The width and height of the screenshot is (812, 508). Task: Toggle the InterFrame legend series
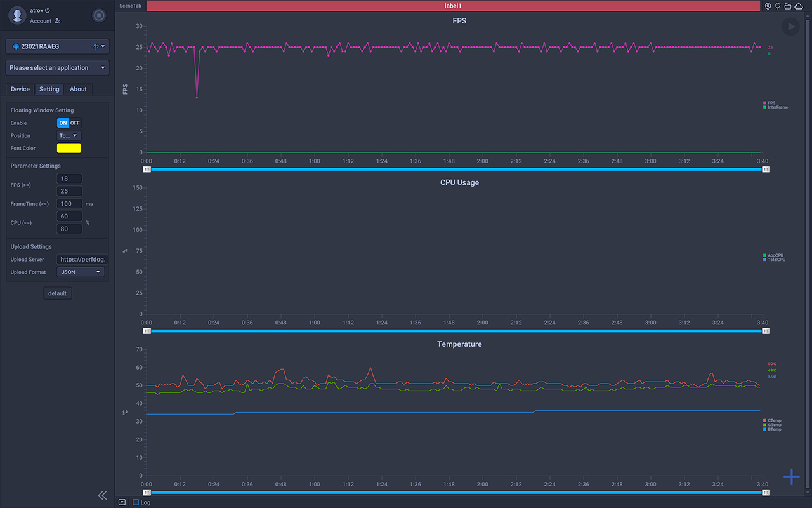(x=775, y=107)
